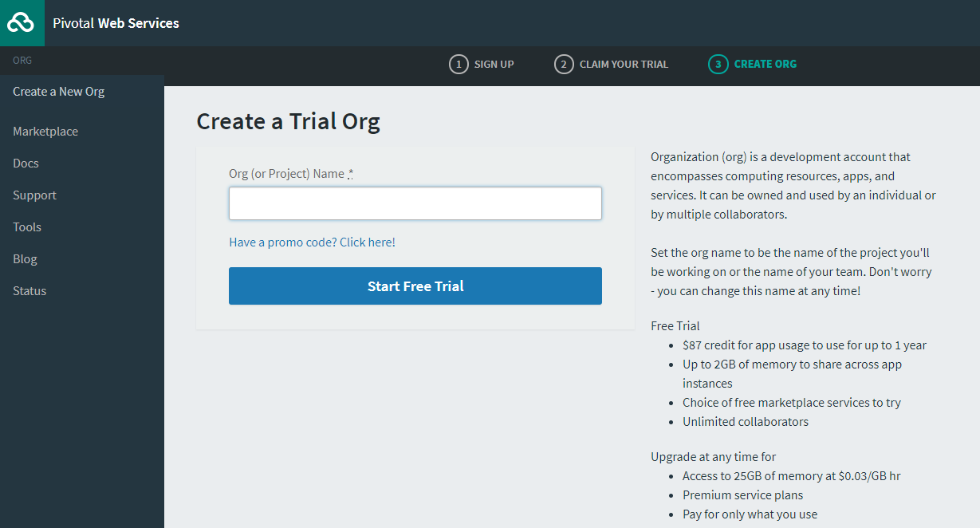
Task: Click the step 1 circle icon
Action: click(x=459, y=64)
